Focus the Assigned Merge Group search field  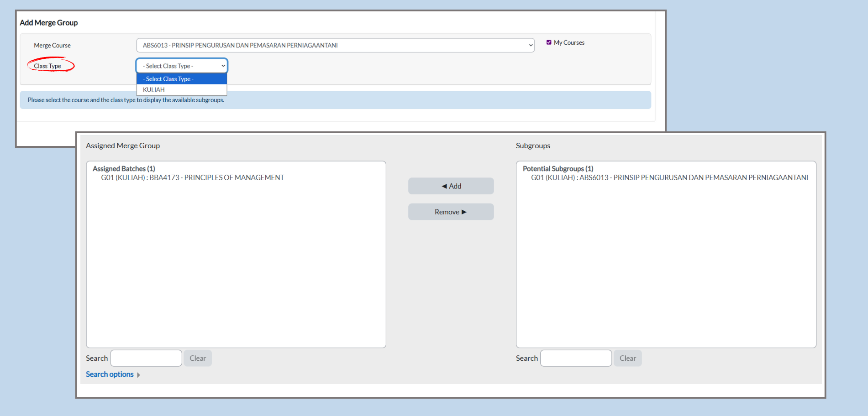[146, 358]
